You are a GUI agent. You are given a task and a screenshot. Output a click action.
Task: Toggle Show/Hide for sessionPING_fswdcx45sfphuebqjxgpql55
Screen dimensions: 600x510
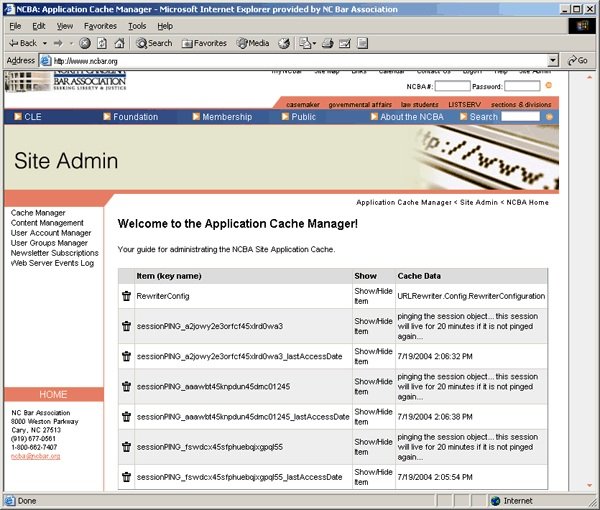coord(373,446)
